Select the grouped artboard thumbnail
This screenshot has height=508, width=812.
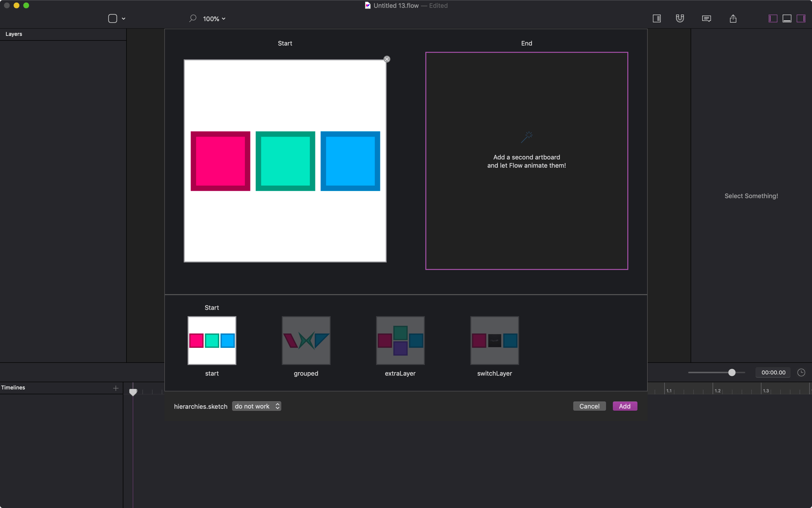point(306,341)
